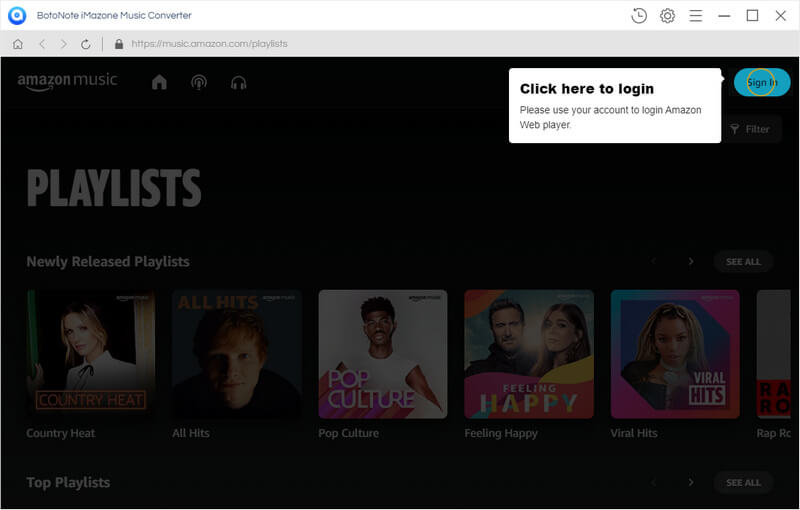Click the Top Playlists heading
The width and height of the screenshot is (800, 510).
tap(68, 482)
